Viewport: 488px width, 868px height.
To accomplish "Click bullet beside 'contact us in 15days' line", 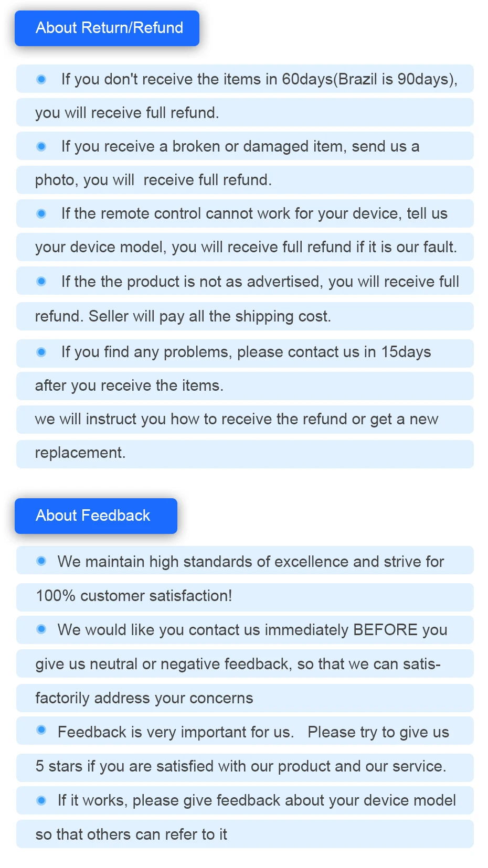I will (41, 352).
